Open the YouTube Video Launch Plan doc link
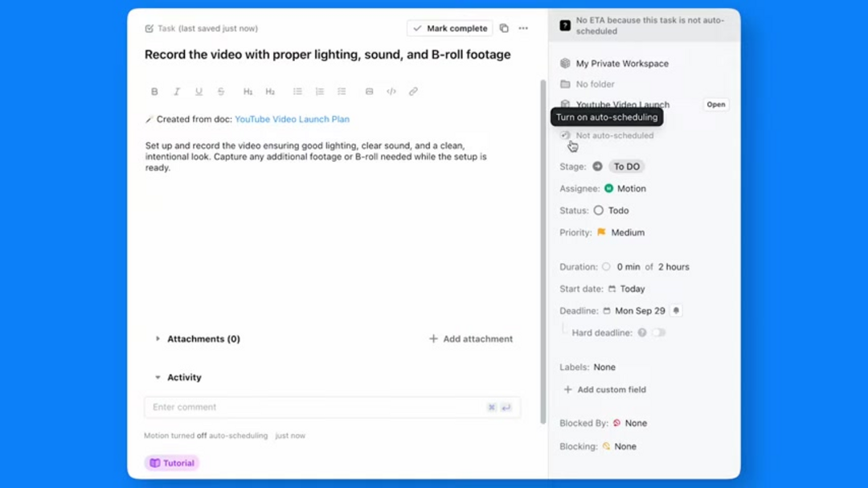The height and width of the screenshot is (488, 868). coord(293,118)
